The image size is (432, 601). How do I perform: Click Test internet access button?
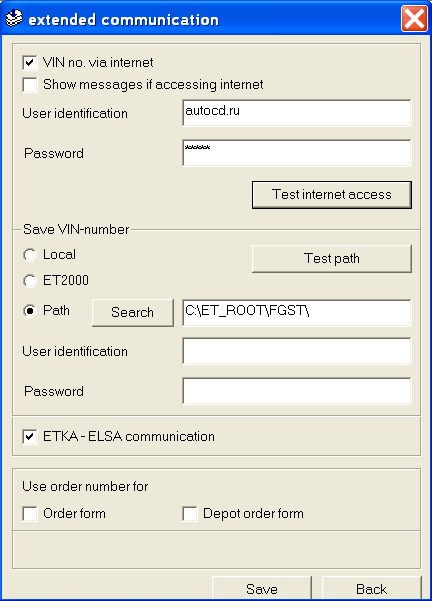[x=332, y=195]
